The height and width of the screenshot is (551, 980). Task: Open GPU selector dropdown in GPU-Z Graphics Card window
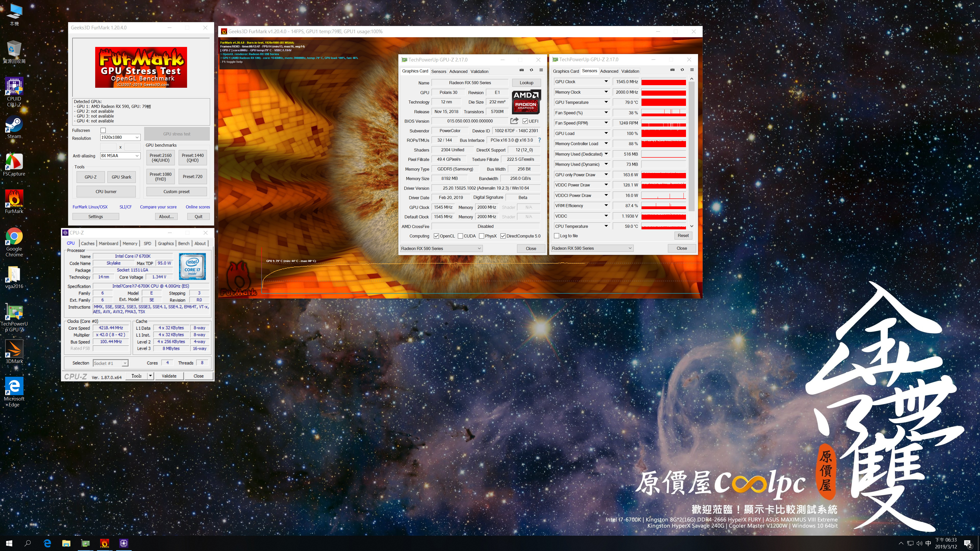click(441, 248)
